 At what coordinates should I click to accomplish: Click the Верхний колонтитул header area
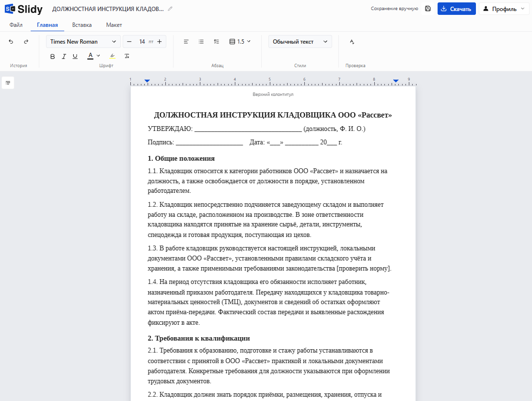tap(273, 94)
